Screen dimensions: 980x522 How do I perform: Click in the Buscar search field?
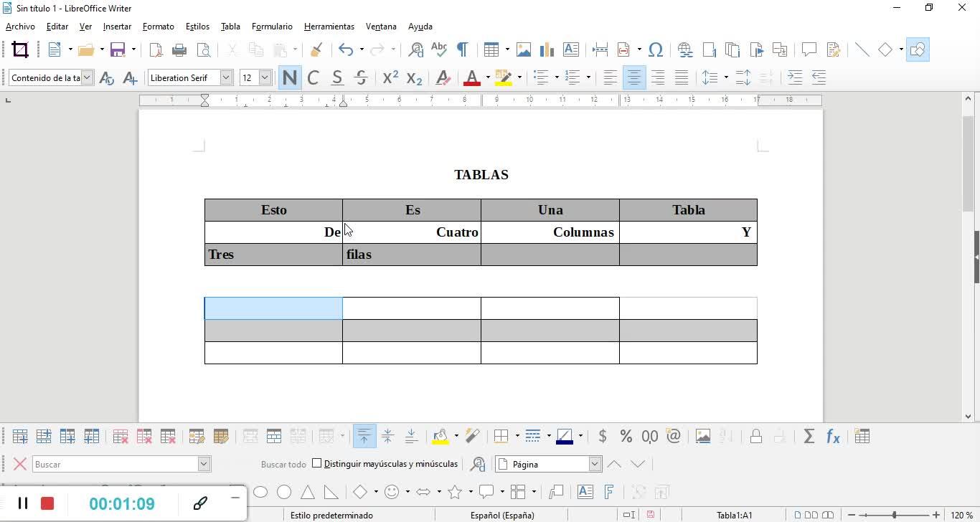[115, 464]
